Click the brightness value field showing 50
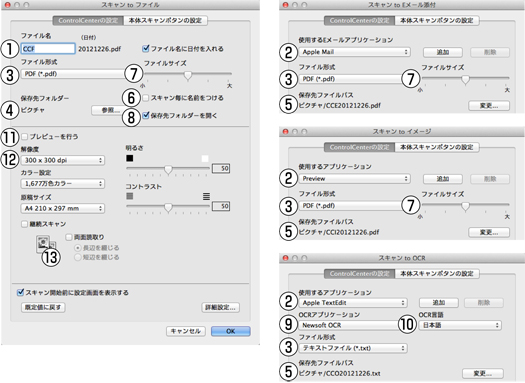Image resolution: width=525 pixels, height=383 pixels. [x=221, y=168]
